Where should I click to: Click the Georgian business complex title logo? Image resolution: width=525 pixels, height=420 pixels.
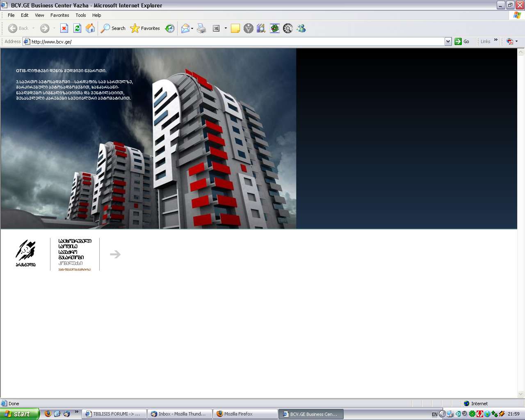coord(75,254)
